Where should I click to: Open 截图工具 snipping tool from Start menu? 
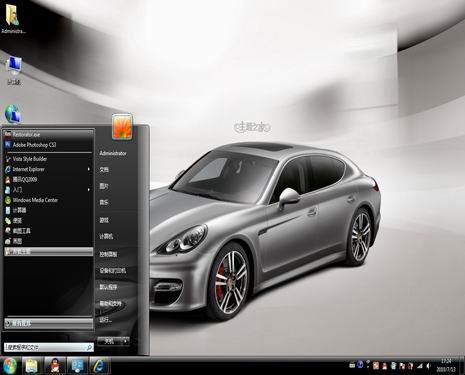[x=48, y=231]
